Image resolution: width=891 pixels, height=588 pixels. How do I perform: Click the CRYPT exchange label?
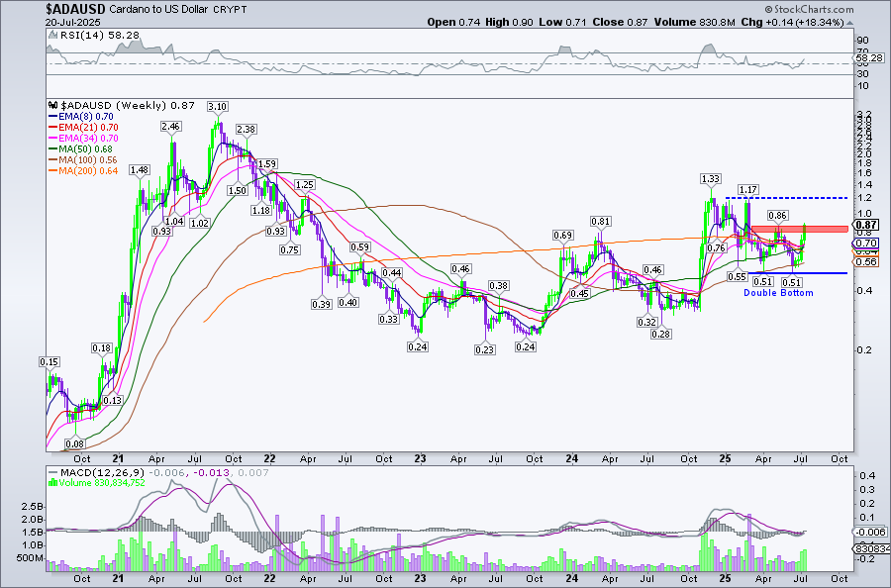(230, 10)
